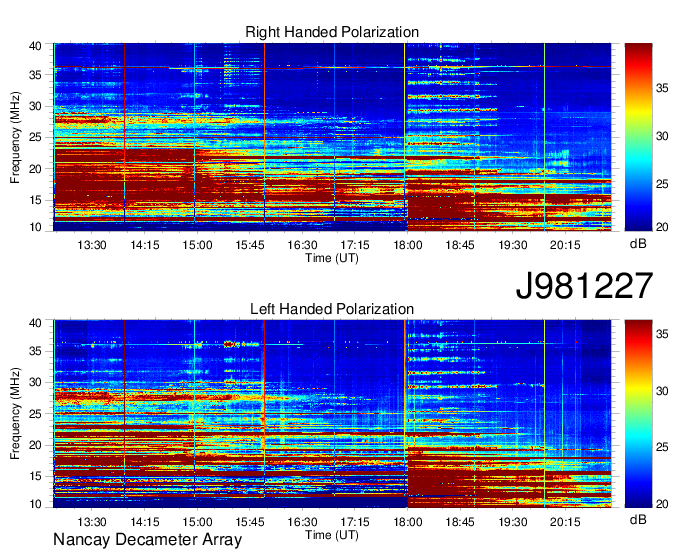Click the 20 dB label on the bottom color bar

(662, 504)
